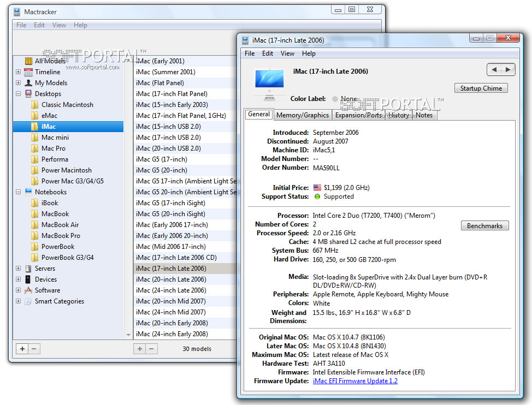Play the Startup Chime
Image resolution: width=532 pixels, height=405 pixels.
point(481,88)
